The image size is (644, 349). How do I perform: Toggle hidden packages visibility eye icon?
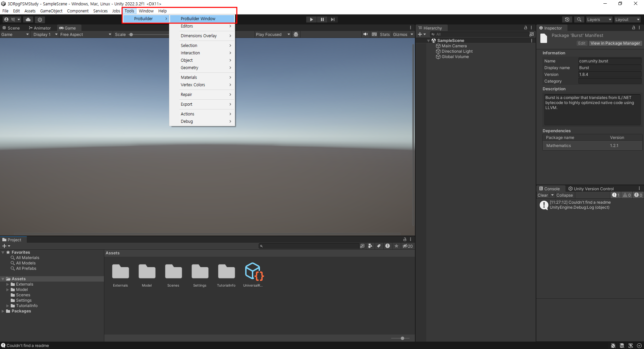[408, 246]
